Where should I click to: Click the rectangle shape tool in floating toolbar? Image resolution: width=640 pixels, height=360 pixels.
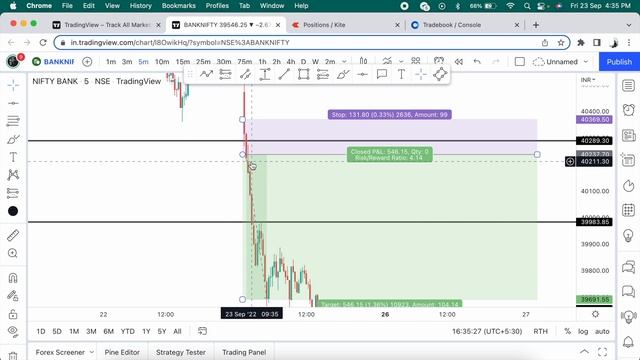303,74
